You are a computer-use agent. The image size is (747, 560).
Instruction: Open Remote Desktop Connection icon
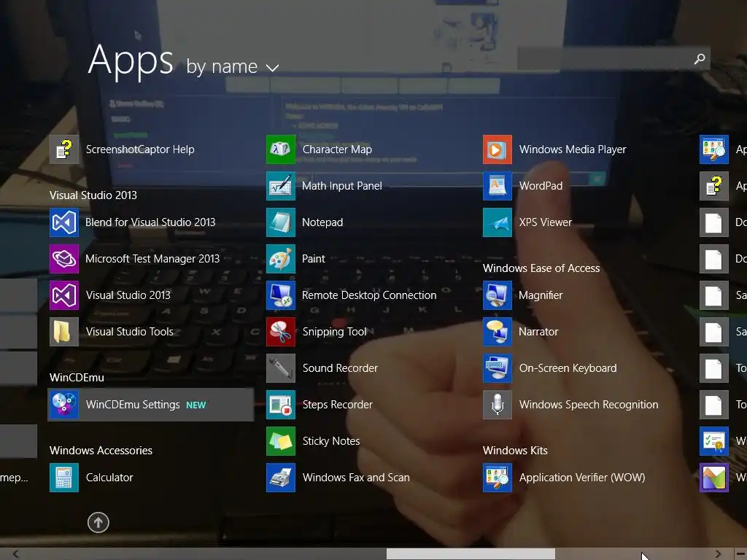coord(281,295)
